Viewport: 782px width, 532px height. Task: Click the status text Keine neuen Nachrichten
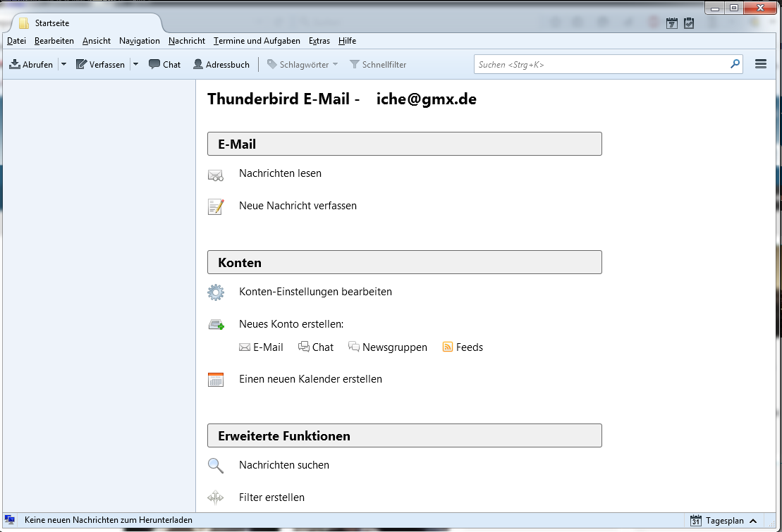[x=108, y=520]
